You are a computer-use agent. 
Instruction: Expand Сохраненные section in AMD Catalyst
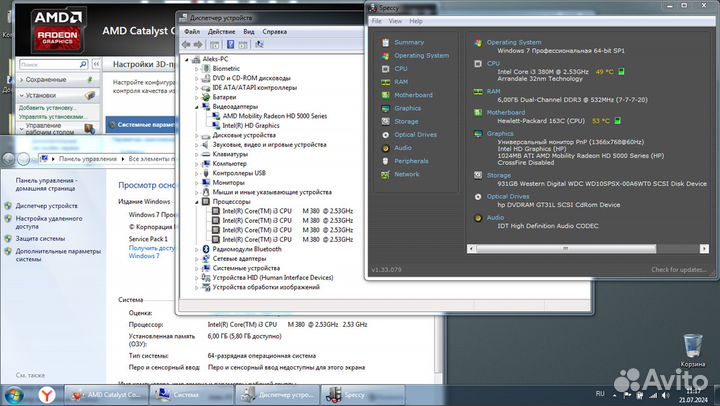tap(21, 80)
